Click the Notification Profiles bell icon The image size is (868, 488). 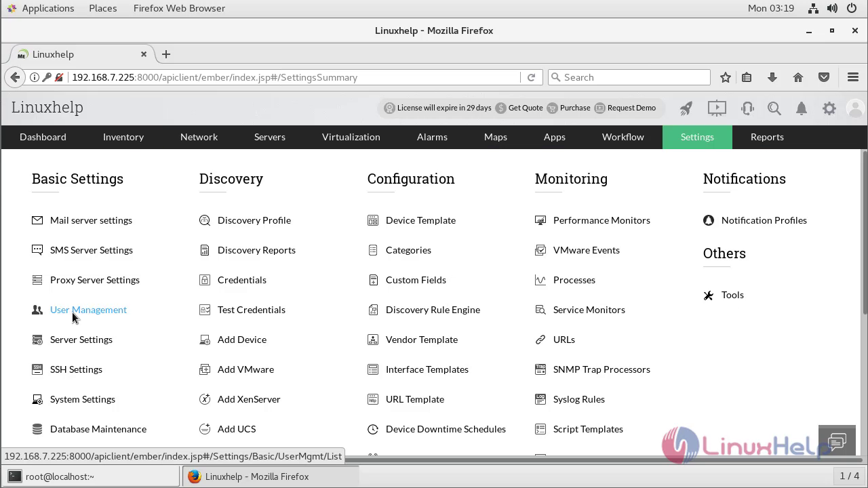click(709, 220)
